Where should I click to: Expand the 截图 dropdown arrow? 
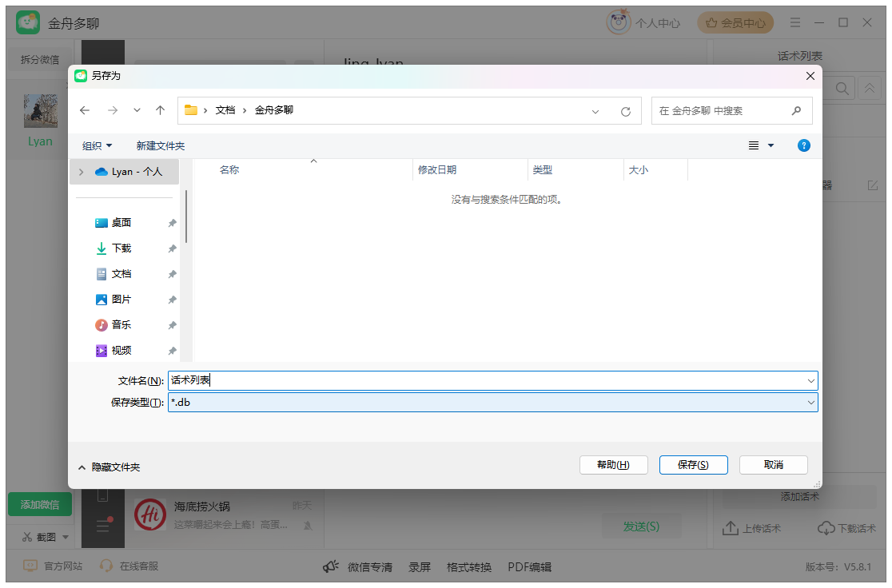(66, 537)
